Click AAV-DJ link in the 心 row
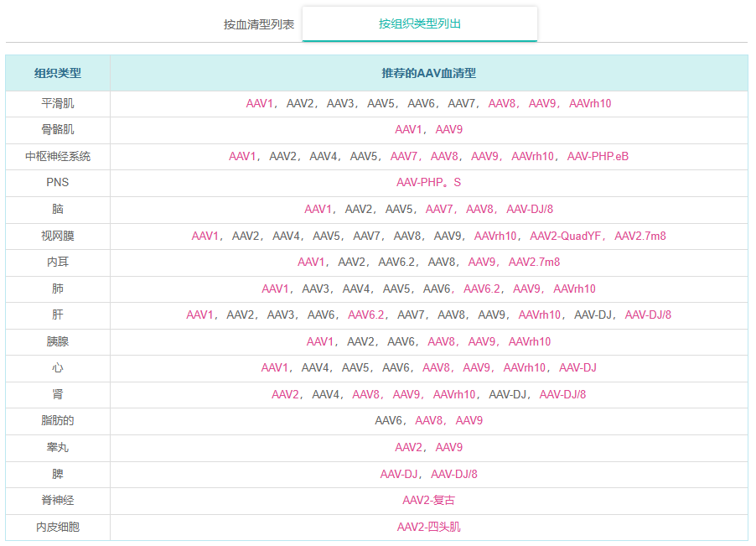 pyautogui.click(x=577, y=367)
